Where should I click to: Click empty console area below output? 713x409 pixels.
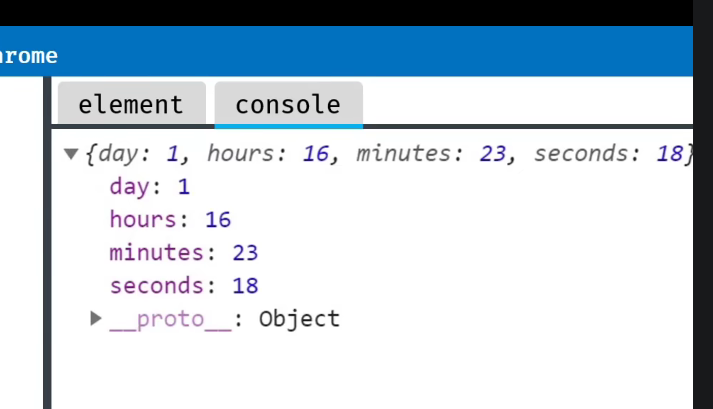click(372, 371)
